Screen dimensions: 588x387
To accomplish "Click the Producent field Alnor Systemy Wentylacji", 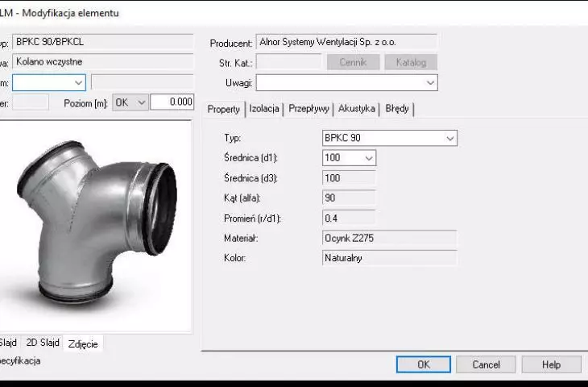I will [347, 42].
